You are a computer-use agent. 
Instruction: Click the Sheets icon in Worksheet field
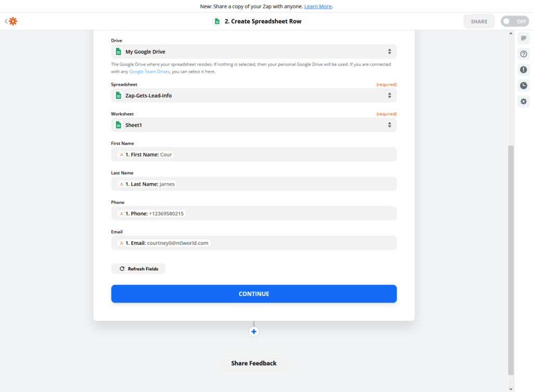pyautogui.click(x=118, y=125)
